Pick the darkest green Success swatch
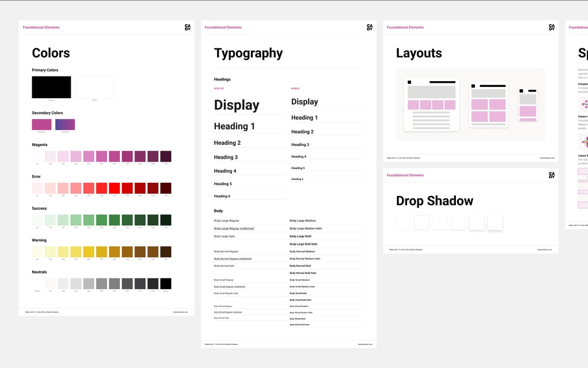588x368 pixels. (166, 220)
